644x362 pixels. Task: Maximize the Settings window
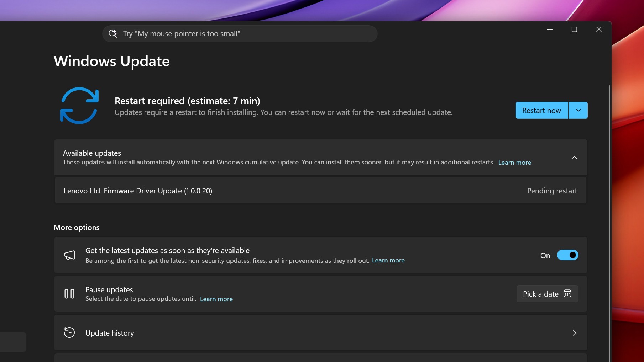click(x=574, y=30)
